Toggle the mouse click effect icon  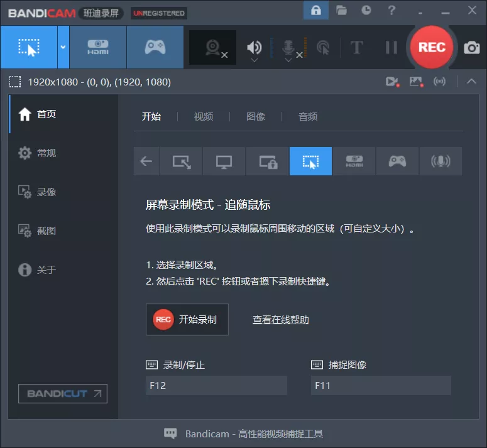tap(323, 48)
